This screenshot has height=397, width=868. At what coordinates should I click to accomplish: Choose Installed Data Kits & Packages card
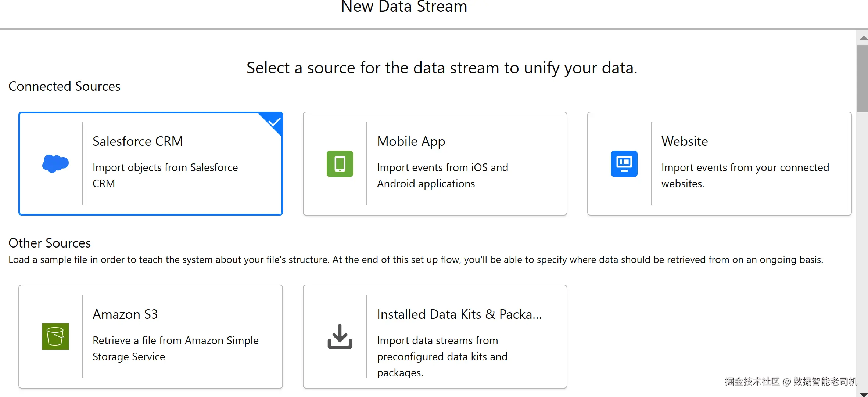[x=435, y=336]
